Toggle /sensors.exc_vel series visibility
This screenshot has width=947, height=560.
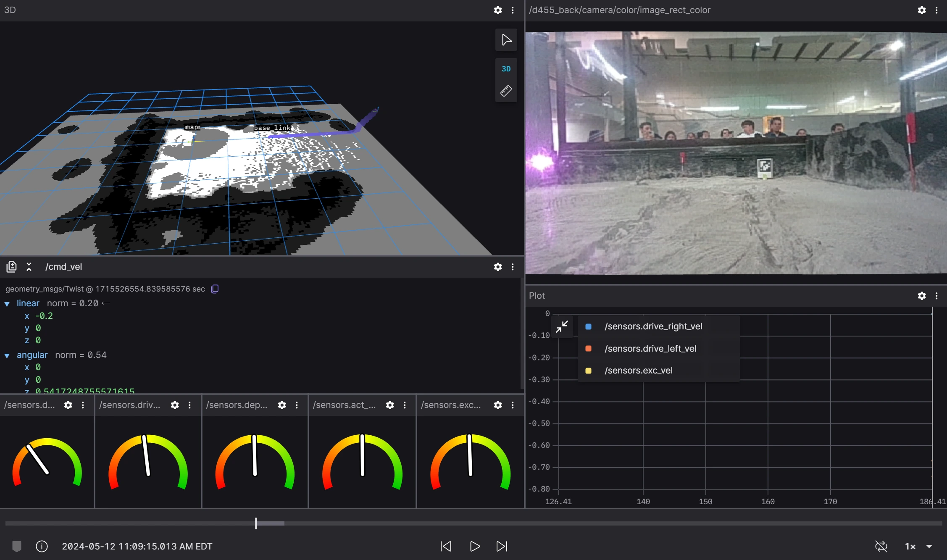(589, 371)
